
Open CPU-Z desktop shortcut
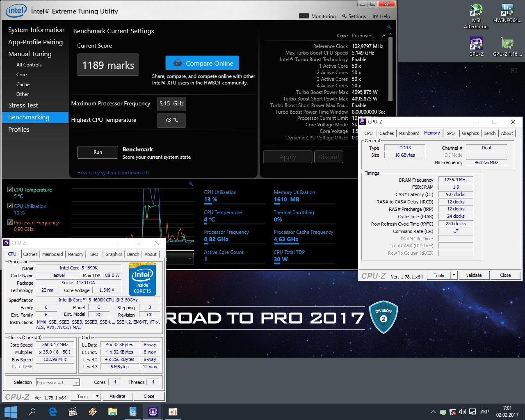pyautogui.click(x=476, y=46)
